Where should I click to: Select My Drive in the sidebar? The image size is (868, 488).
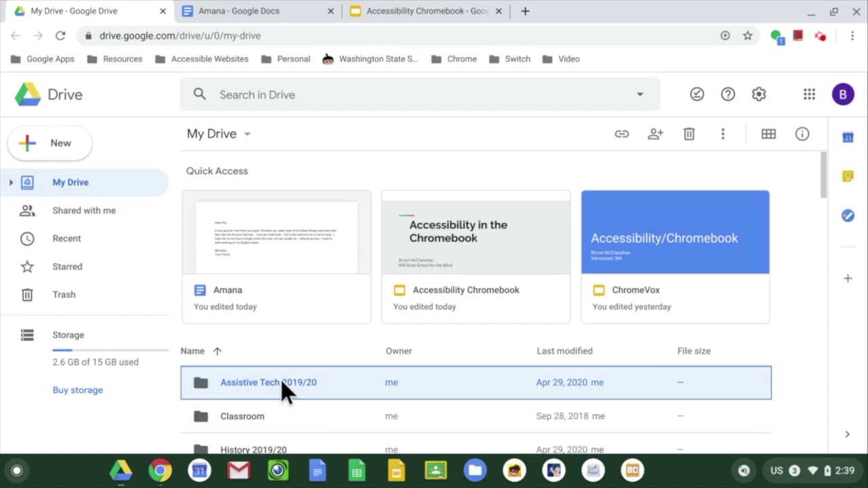(84, 182)
